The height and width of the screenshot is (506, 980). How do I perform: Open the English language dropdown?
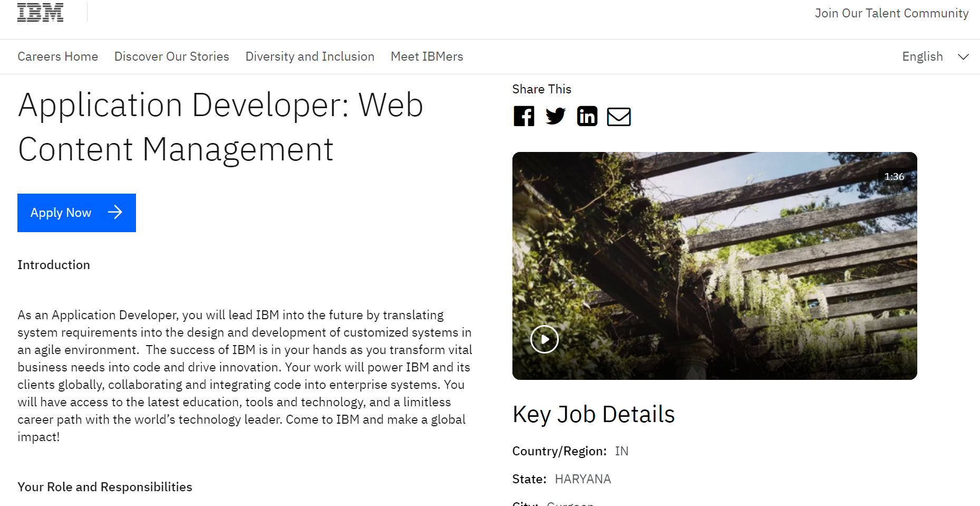click(923, 57)
